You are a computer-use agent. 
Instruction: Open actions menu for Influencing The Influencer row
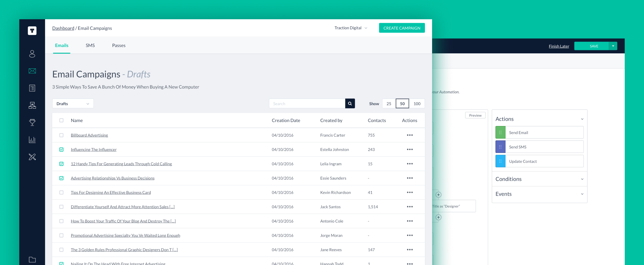click(410, 150)
